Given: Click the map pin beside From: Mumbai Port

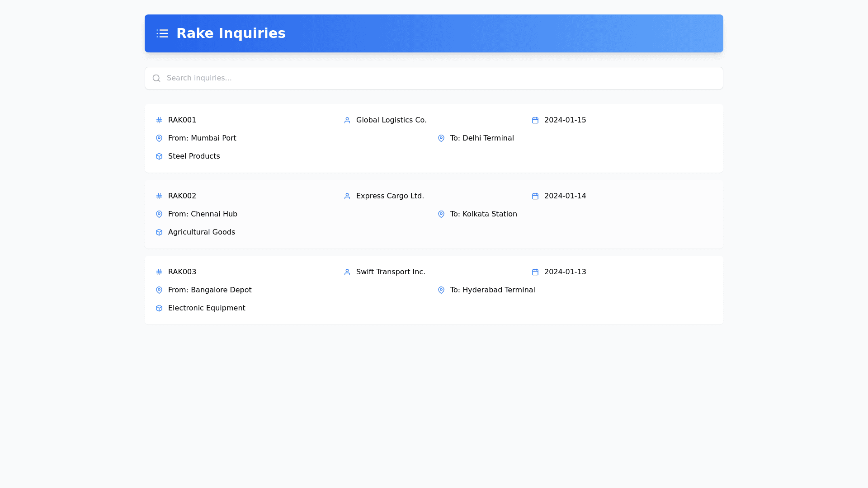Looking at the screenshot, I should 159,138.
